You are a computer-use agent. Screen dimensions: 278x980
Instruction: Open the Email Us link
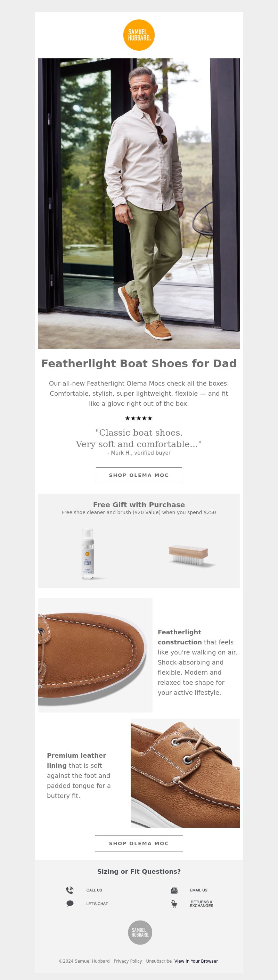[198, 890]
